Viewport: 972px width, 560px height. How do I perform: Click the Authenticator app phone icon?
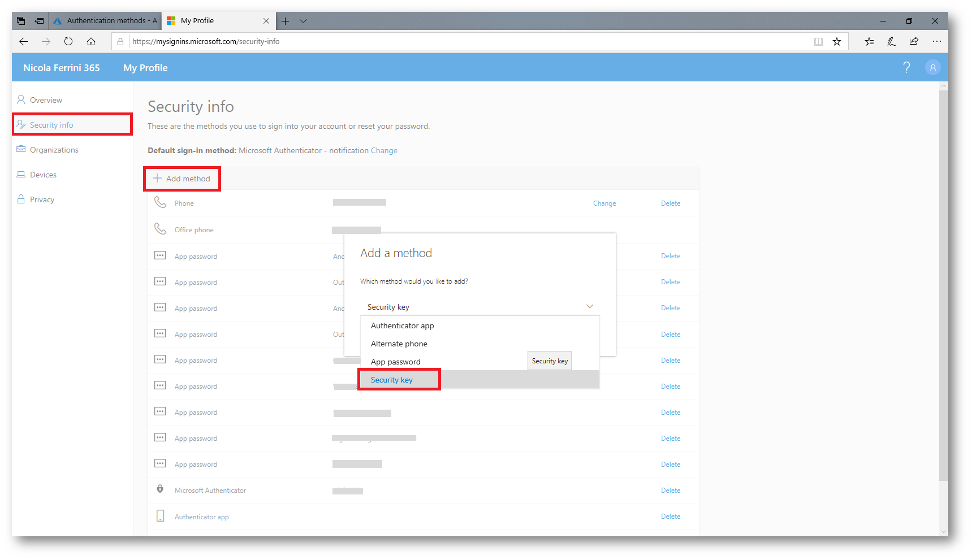[x=161, y=516]
